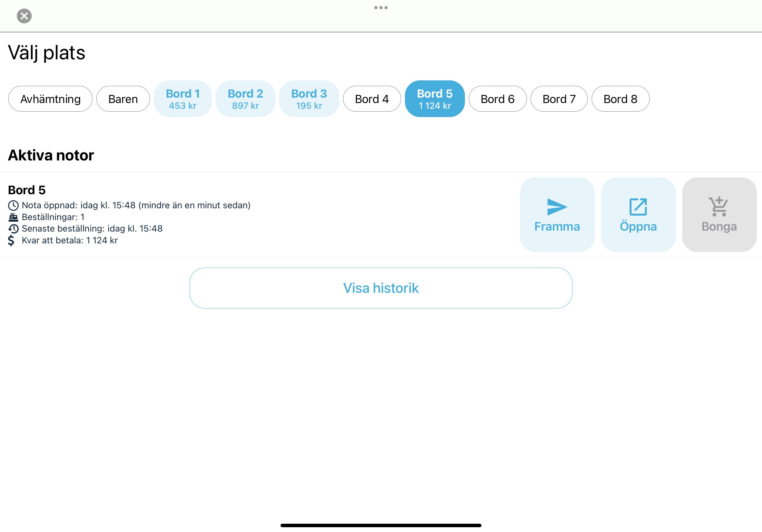This screenshot has width=762, height=532.
Task: Click the Välj plats title
Action: 47,53
